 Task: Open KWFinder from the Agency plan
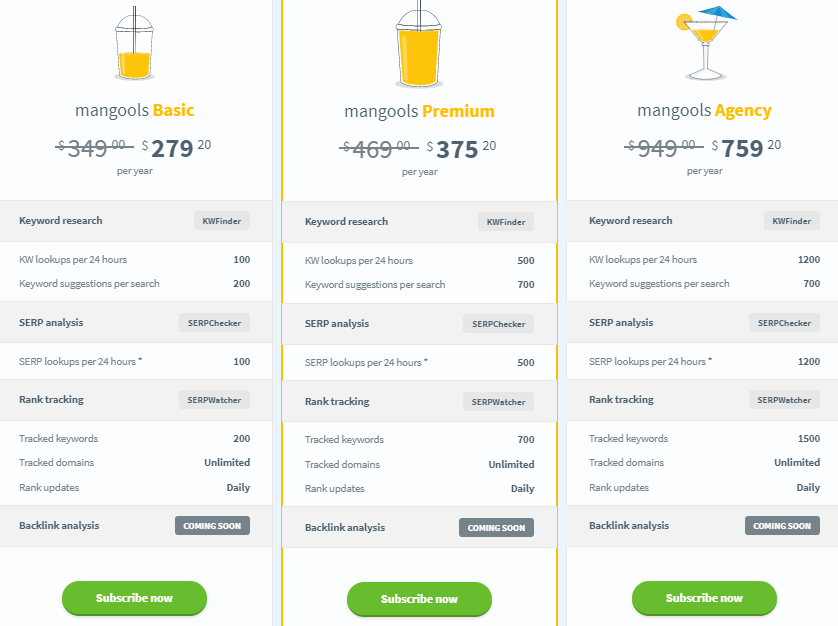point(791,221)
